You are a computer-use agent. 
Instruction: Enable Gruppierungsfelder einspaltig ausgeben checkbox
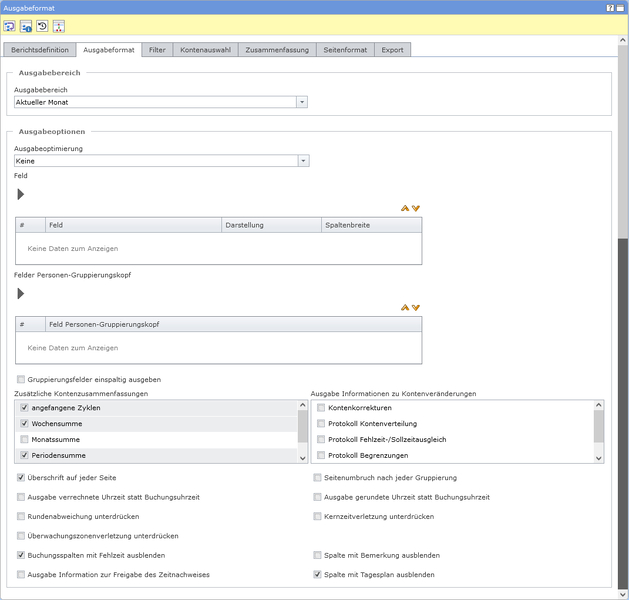22,379
